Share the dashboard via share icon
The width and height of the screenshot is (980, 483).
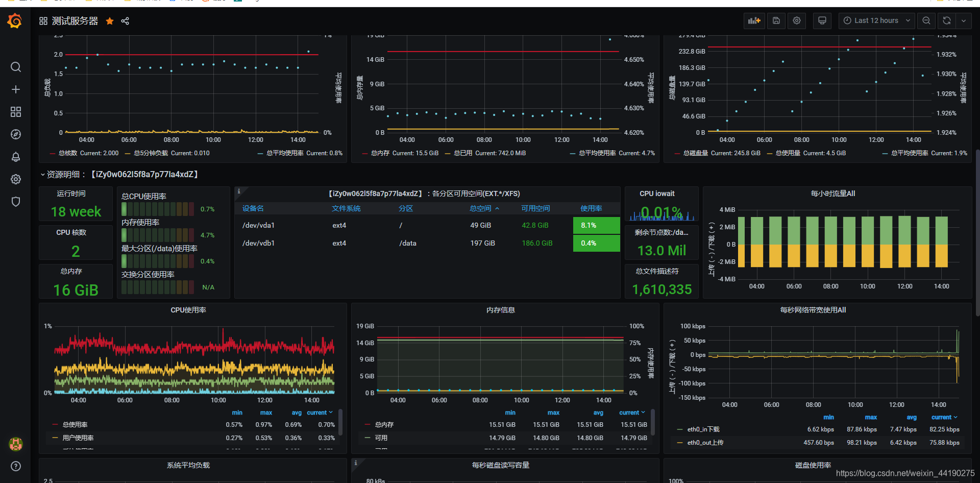(125, 21)
